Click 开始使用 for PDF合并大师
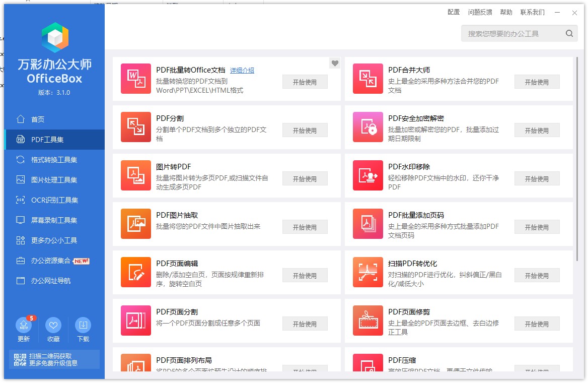The height and width of the screenshot is (383, 588). pos(537,82)
